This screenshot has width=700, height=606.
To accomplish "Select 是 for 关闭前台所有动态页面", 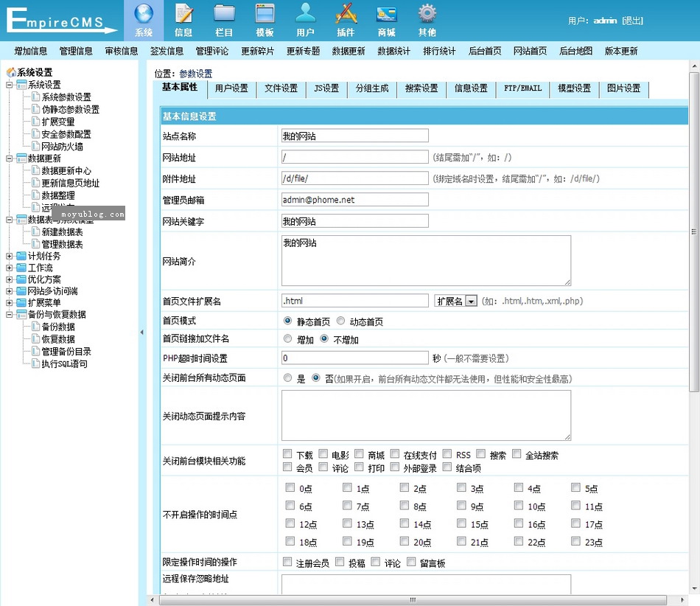I will tap(288, 377).
